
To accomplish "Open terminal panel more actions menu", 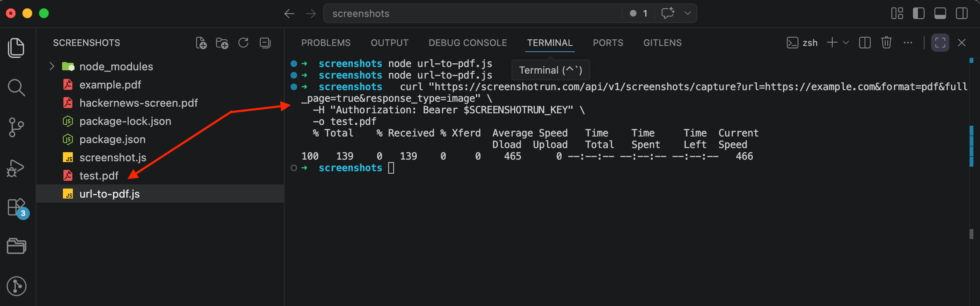I will tap(908, 43).
